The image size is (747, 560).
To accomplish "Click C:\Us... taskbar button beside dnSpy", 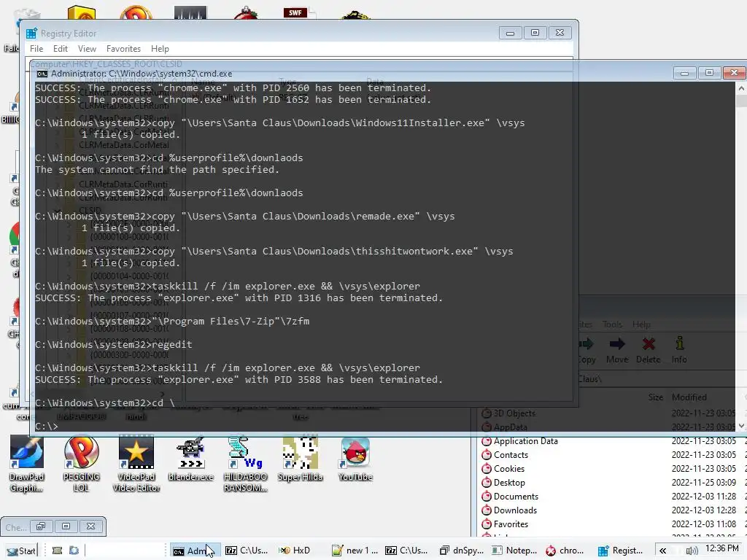I will (407, 551).
